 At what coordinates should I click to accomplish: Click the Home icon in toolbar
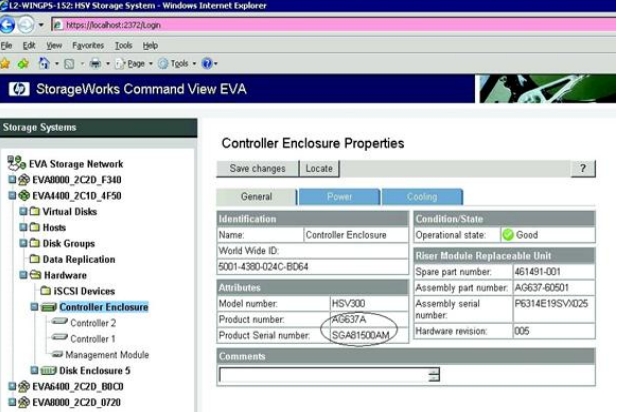(x=44, y=63)
